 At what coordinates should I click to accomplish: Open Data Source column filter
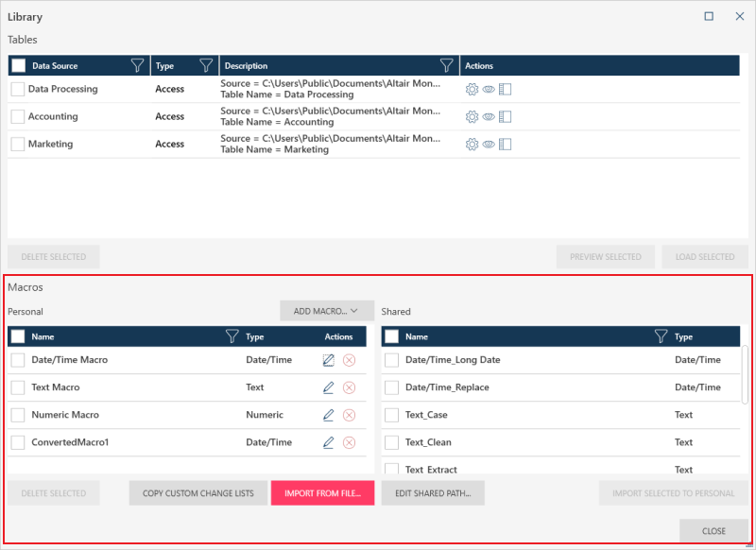click(x=138, y=66)
